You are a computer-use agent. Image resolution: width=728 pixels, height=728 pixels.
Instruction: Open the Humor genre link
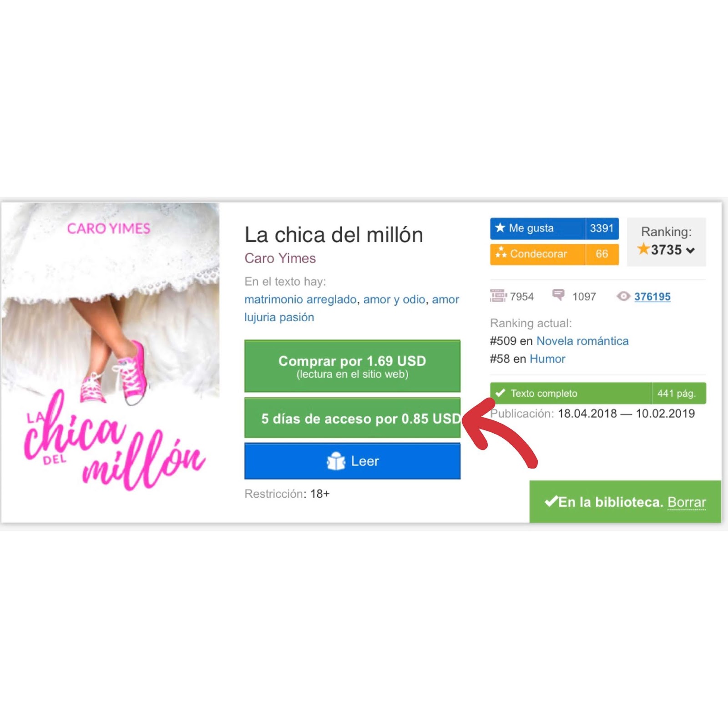(x=547, y=359)
